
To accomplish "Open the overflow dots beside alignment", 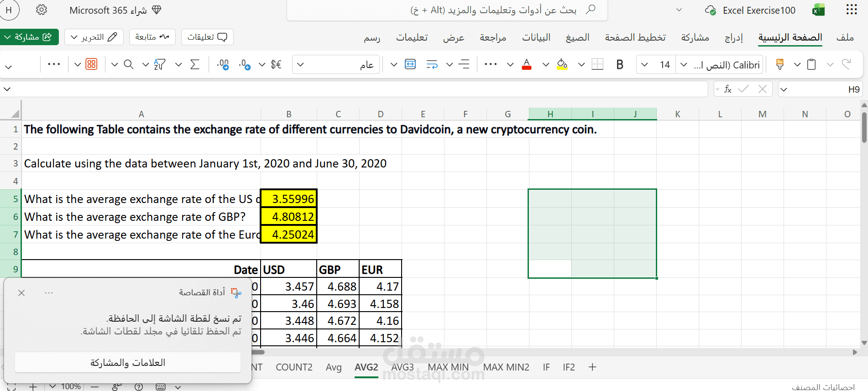I will [491, 64].
